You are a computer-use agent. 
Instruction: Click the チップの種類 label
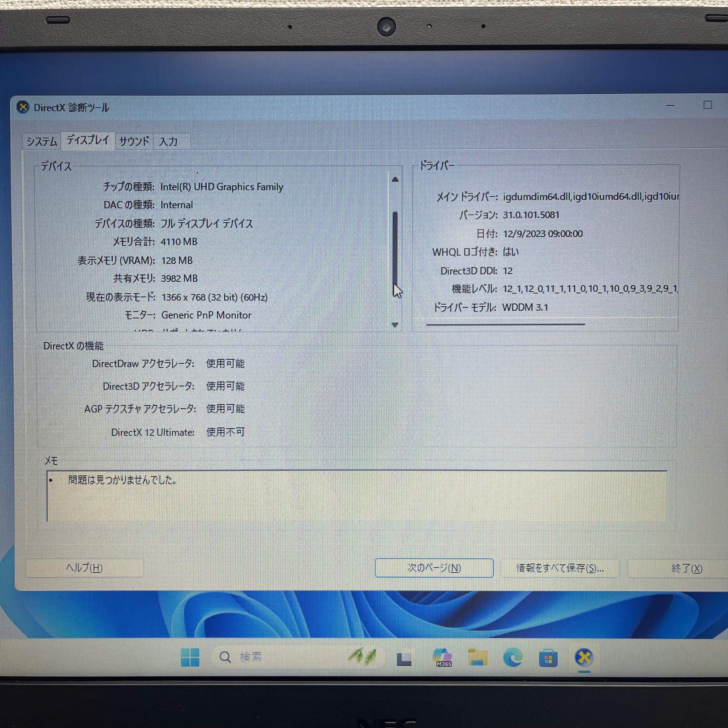pos(129,187)
